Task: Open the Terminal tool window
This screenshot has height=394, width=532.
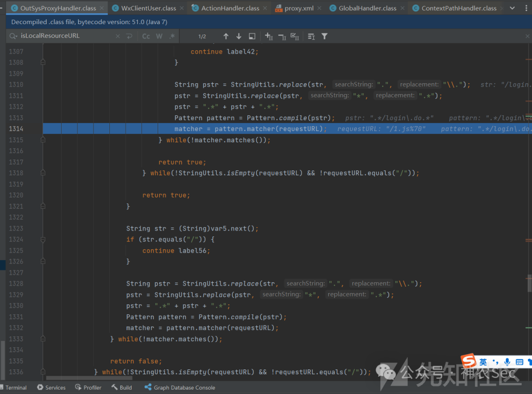Action: (14, 388)
